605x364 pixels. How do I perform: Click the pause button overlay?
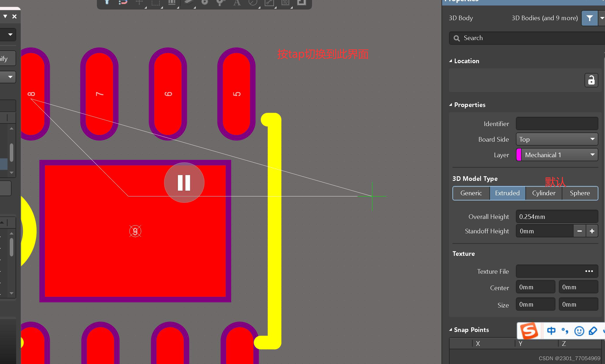click(x=184, y=183)
